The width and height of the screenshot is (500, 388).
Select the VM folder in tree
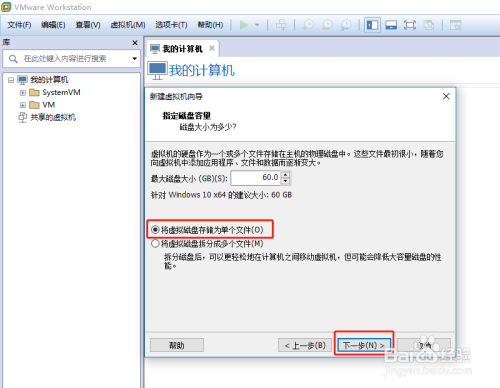(49, 105)
